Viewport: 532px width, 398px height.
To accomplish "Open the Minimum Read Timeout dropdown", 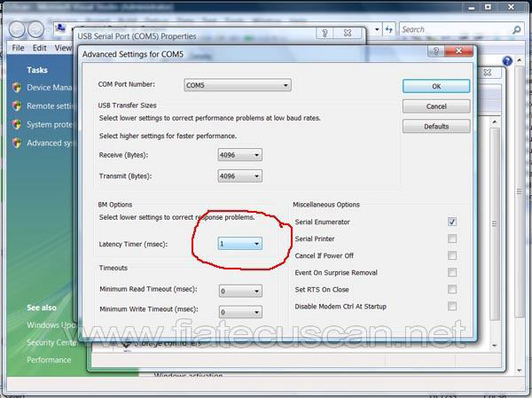I will 240,290.
